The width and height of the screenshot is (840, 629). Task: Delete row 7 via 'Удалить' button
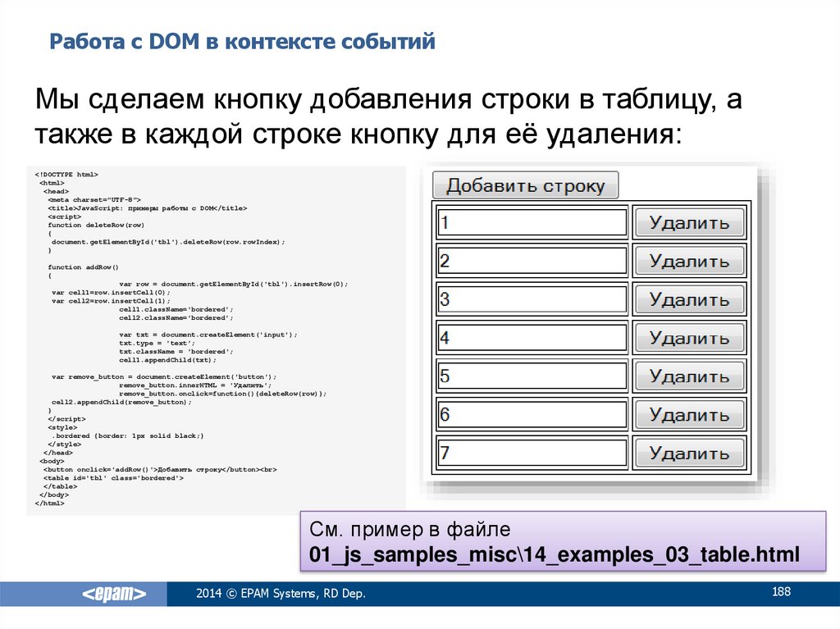tap(689, 454)
